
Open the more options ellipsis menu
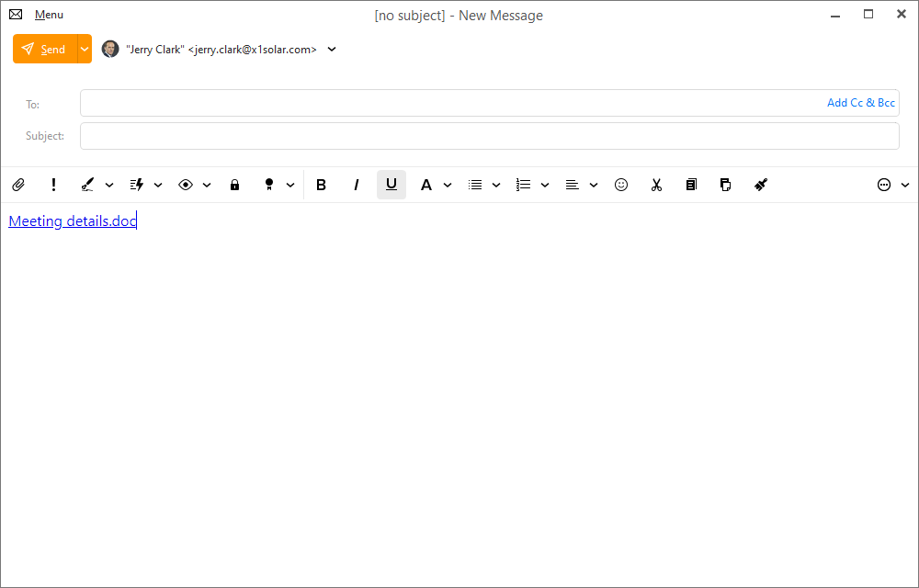pos(884,185)
